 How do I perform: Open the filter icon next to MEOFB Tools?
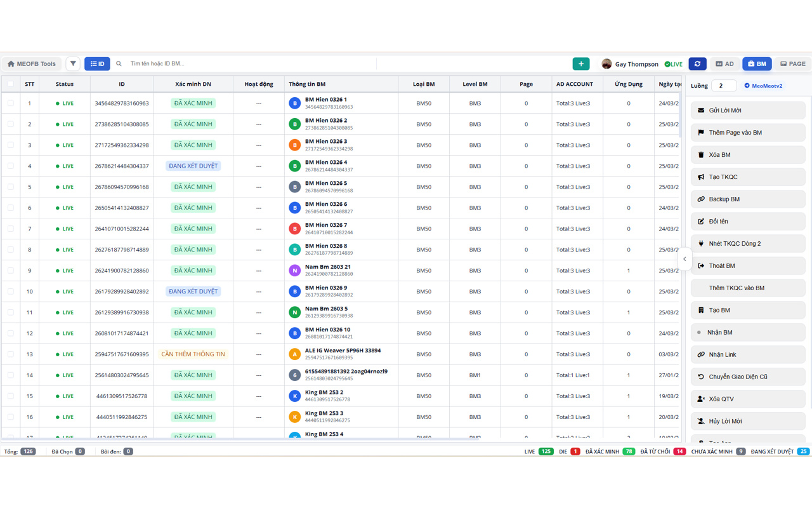(x=73, y=63)
